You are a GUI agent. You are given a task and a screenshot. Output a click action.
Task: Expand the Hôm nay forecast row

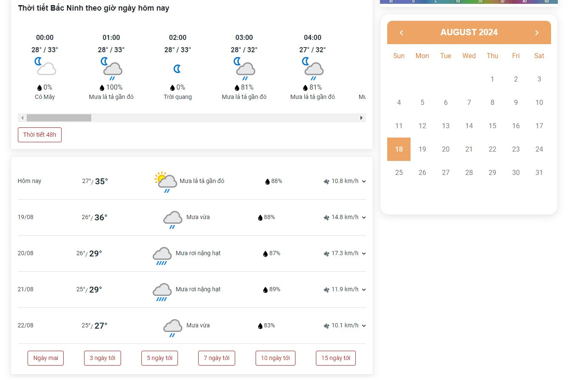(364, 181)
